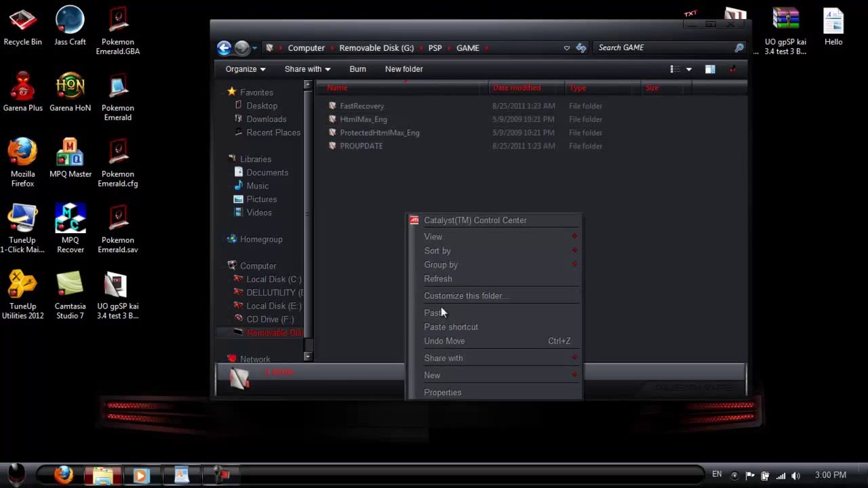Launch the Garena HoN shortcut
Image resolution: width=868 pixels, height=488 pixels.
pyautogui.click(x=70, y=91)
